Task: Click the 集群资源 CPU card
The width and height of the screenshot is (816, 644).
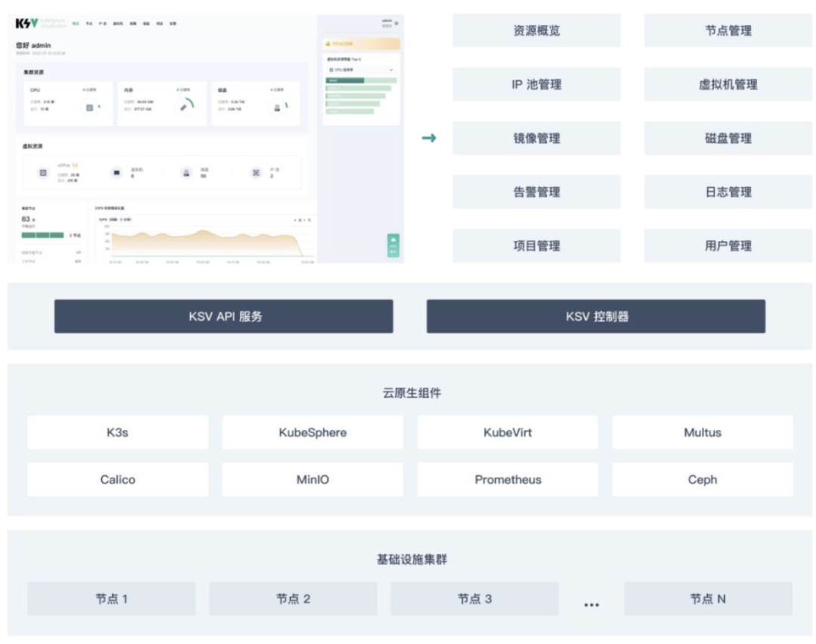Action: point(68,103)
